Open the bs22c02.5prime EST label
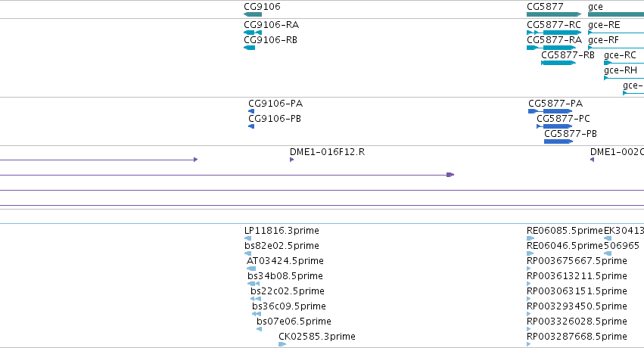The image size is (644, 348). point(288,291)
